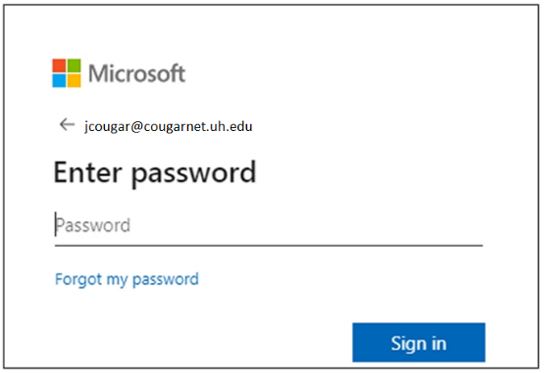
Task: Click the blue Sign in rectangle
Action: click(x=419, y=342)
